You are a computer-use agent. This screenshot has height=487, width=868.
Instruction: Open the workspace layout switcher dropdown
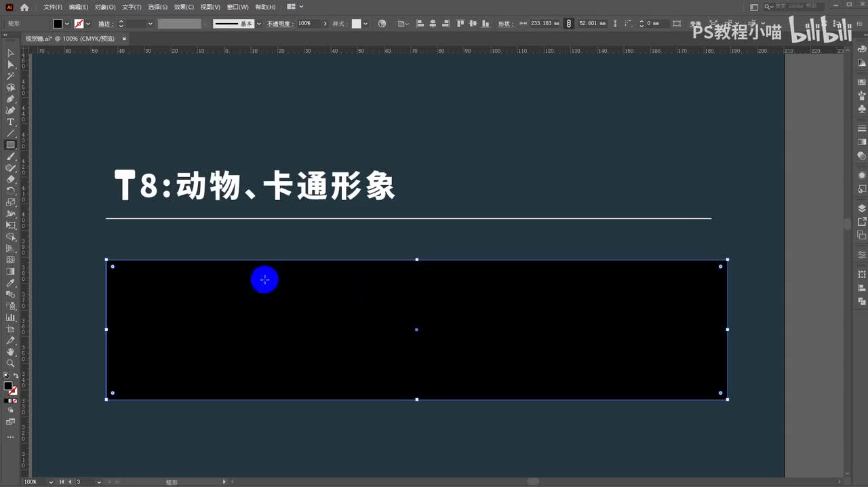295,7
